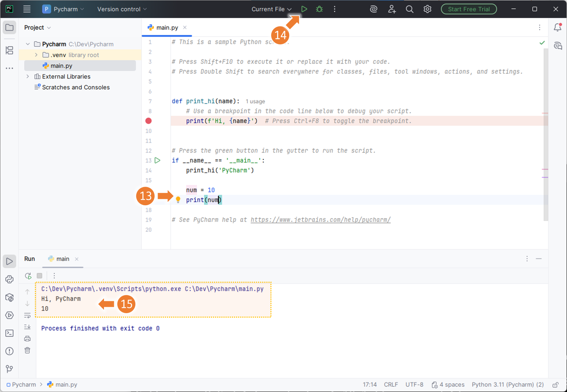
Task: Expand the .venv folder
Action: [x=36, y=55]
